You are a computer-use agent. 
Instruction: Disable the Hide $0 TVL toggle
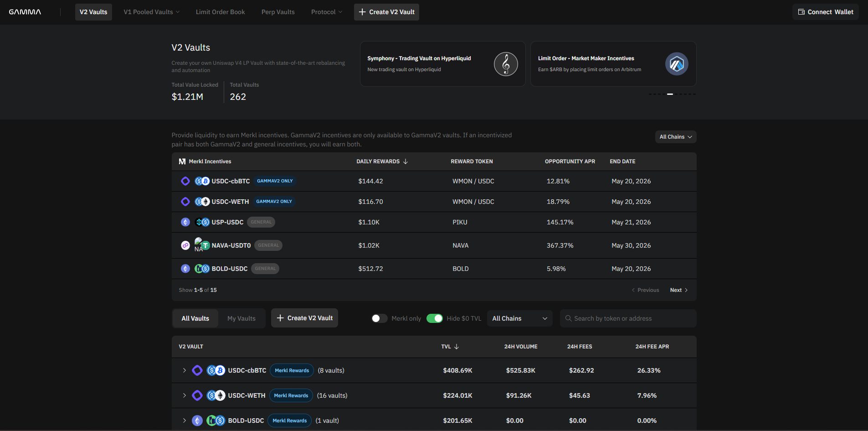[x=435, y=318]
